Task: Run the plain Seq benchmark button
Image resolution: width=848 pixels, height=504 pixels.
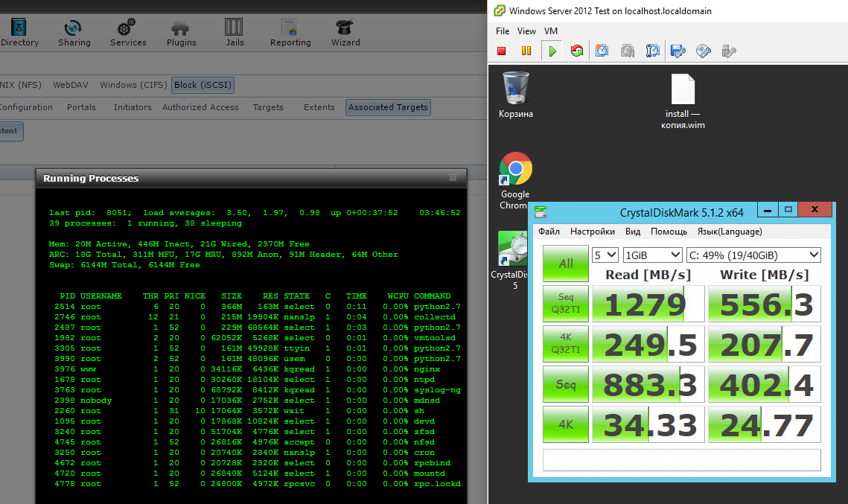Action: [566, 384]
